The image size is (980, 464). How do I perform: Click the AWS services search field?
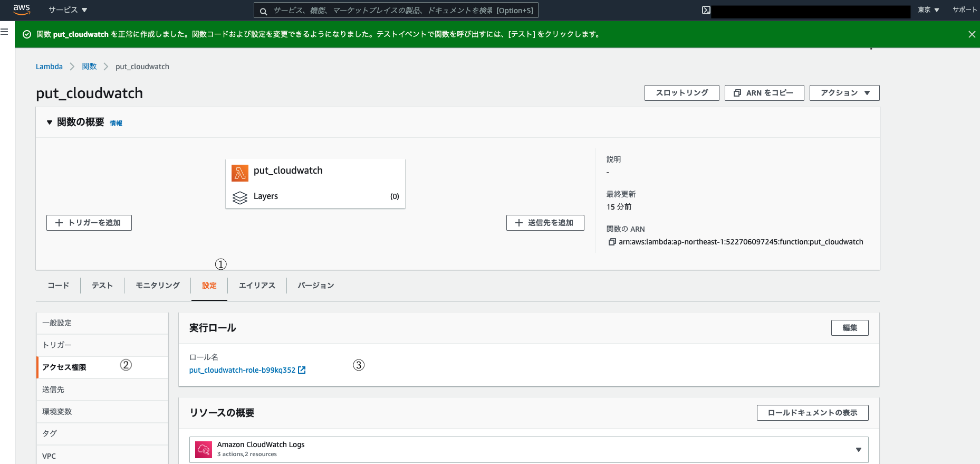point(396,10)
